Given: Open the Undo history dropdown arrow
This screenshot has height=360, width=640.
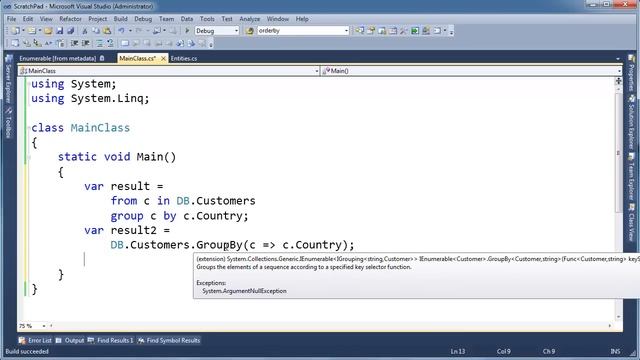Looking at the screenshot, I should click(130, 31).
